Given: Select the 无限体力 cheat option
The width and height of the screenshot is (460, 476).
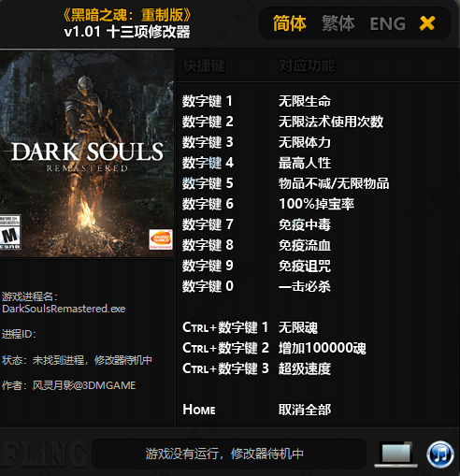Looking at the screenshot, I should [305, 142].
